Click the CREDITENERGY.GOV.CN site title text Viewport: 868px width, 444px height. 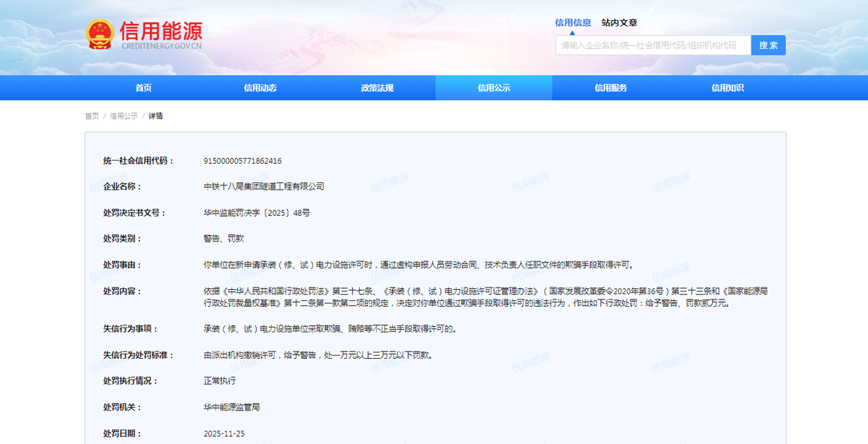coord(162,45)
